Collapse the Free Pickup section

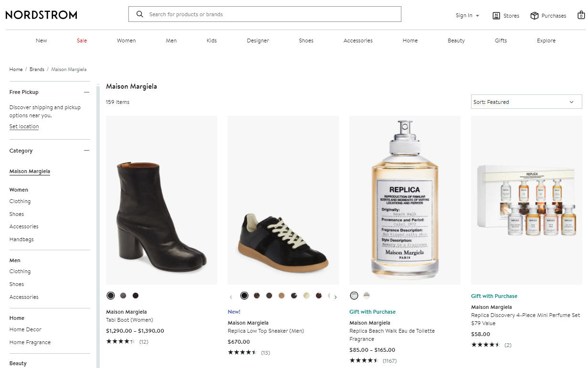(x=86, y=92)
